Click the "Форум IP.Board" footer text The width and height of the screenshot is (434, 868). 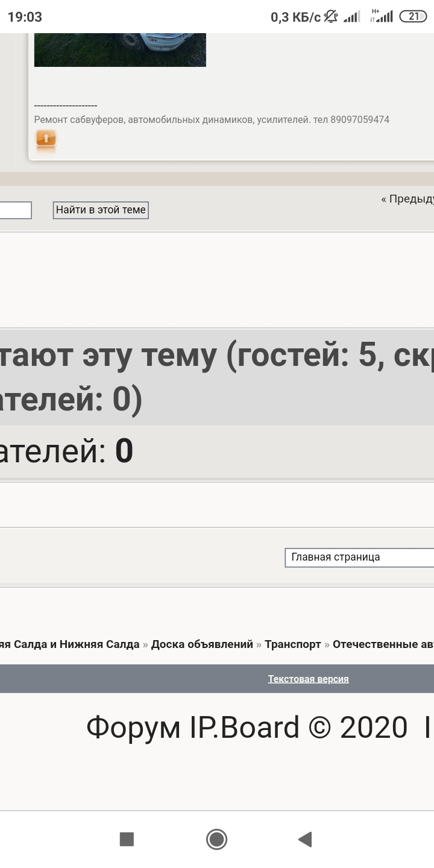[x=193, y=728]
